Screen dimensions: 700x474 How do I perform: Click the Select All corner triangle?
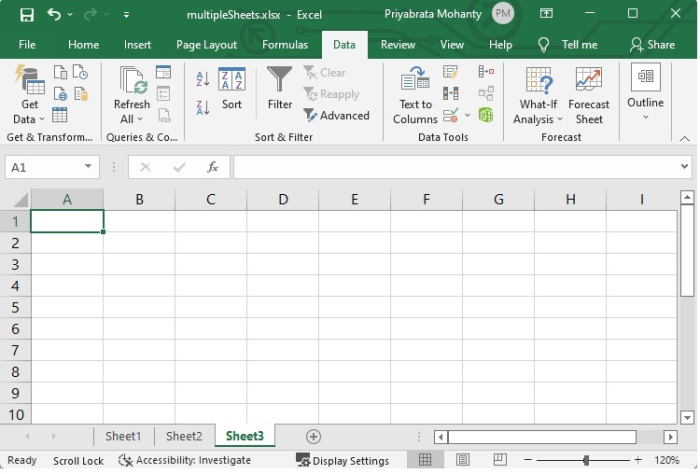(21, 200)
